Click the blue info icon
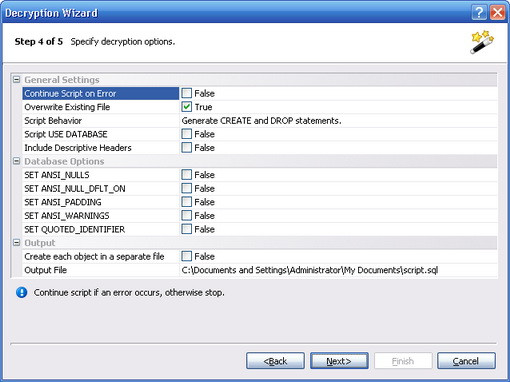Viewport: 510px width, 382px height. click(22, 293)
